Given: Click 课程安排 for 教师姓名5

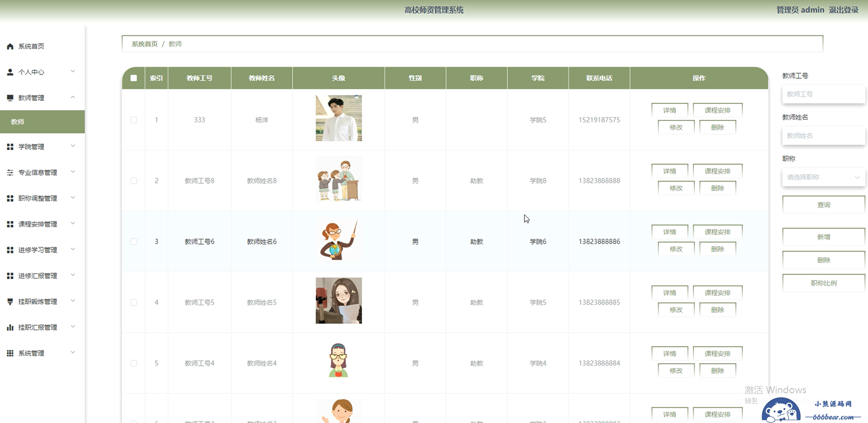Looking at the screenshot, I should (717, 293).
